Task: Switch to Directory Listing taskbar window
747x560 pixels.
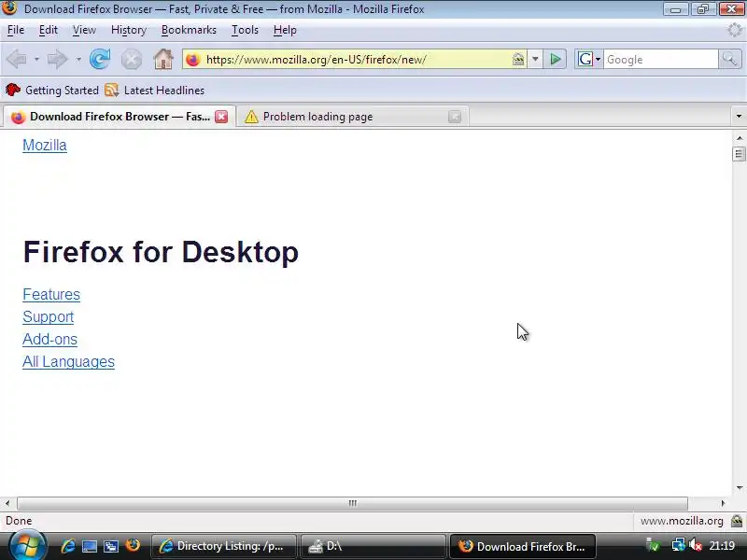Action: (x=224, y=546)
